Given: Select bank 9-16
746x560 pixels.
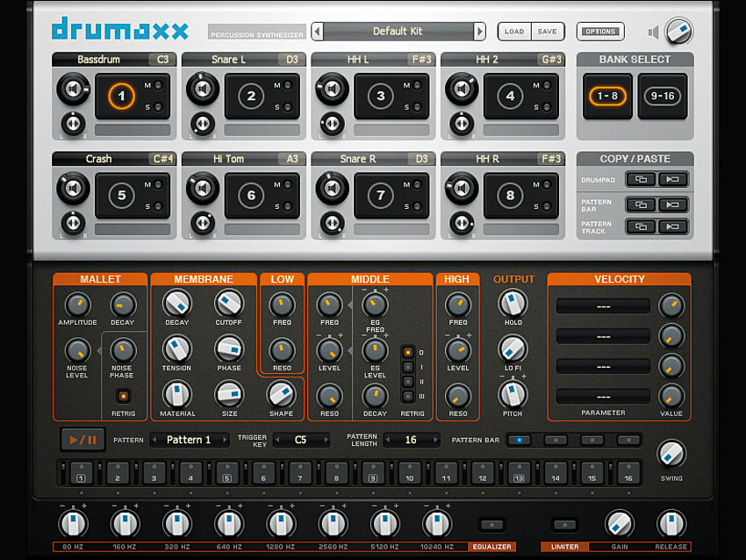Looking at the screenshot, I should click(663, 96).
